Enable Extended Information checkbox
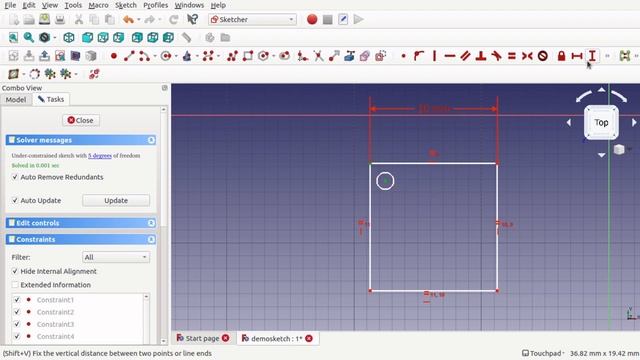The image size is (640, 360). 15,285
